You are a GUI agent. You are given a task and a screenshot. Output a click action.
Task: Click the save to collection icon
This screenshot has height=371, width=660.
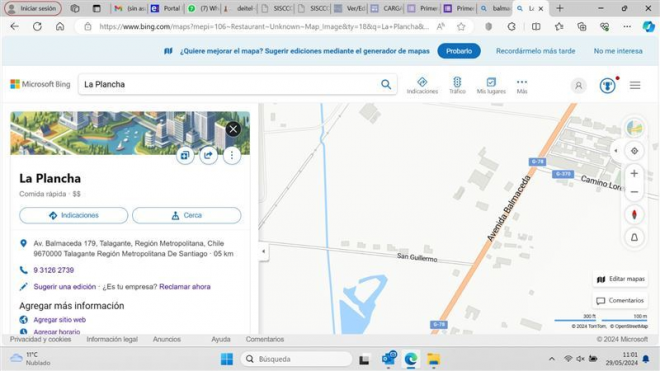click(185, 155)
